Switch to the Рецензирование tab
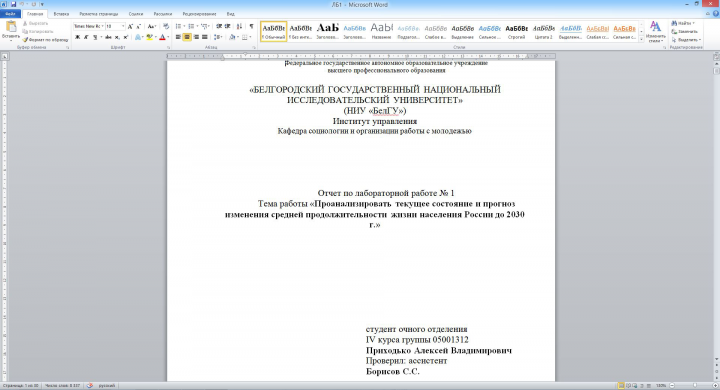720x390 pixels. tap(199, 14)
